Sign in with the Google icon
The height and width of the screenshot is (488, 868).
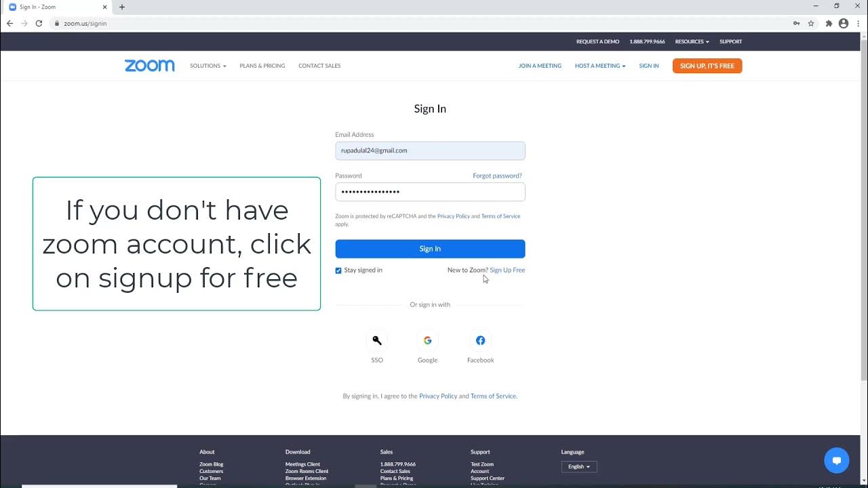[427, 340]
